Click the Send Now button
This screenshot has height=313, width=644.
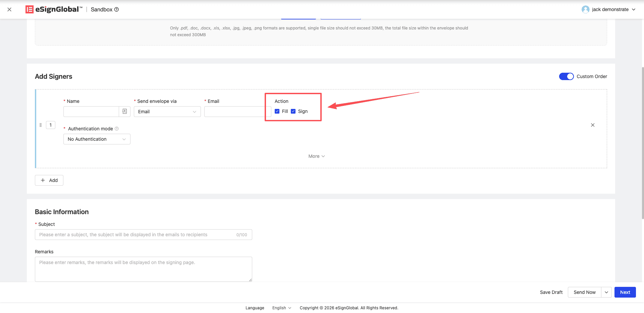pyautogui.click(x=584, y=292)
